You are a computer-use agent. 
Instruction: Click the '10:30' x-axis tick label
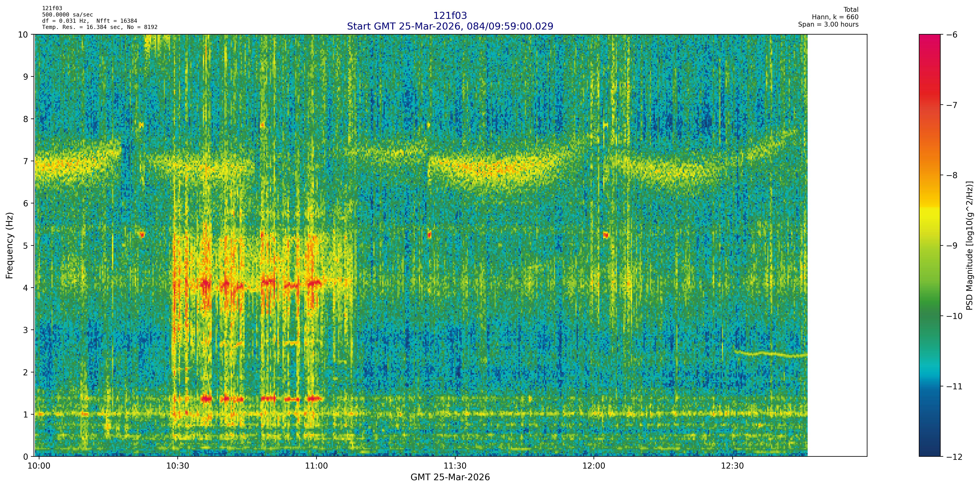click(x=178, y=466)
